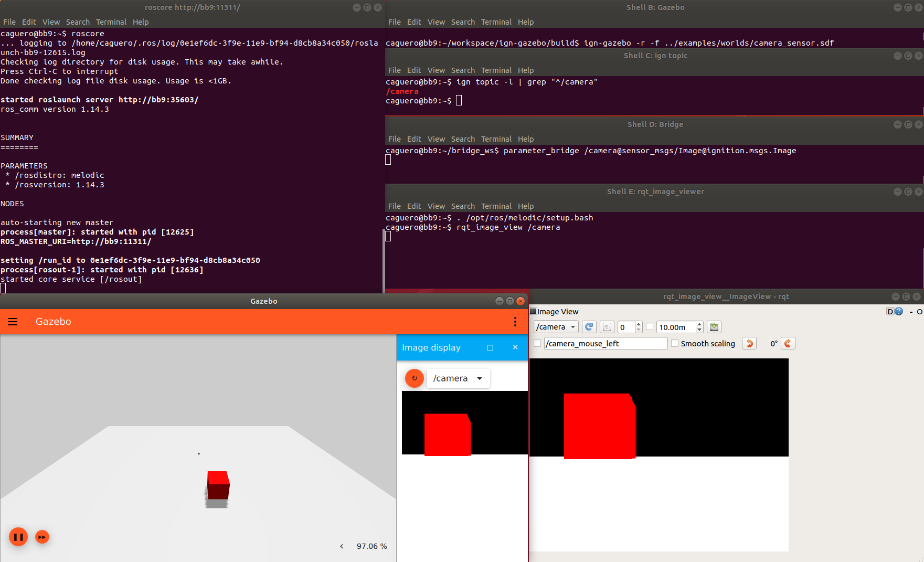
Task: Collapse the Gazebo playback bar with the arrow
Action: pyautogui.click(x=342, y=546)
